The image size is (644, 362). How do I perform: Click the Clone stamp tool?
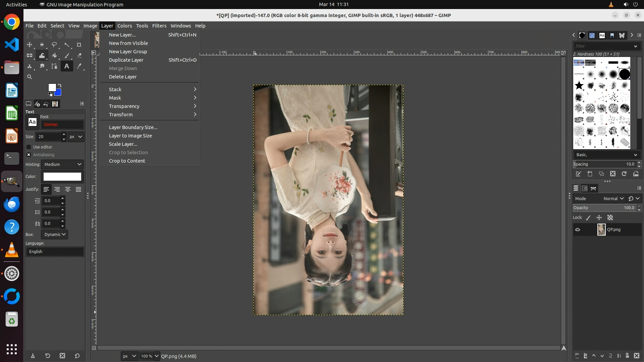coord(30,66)
